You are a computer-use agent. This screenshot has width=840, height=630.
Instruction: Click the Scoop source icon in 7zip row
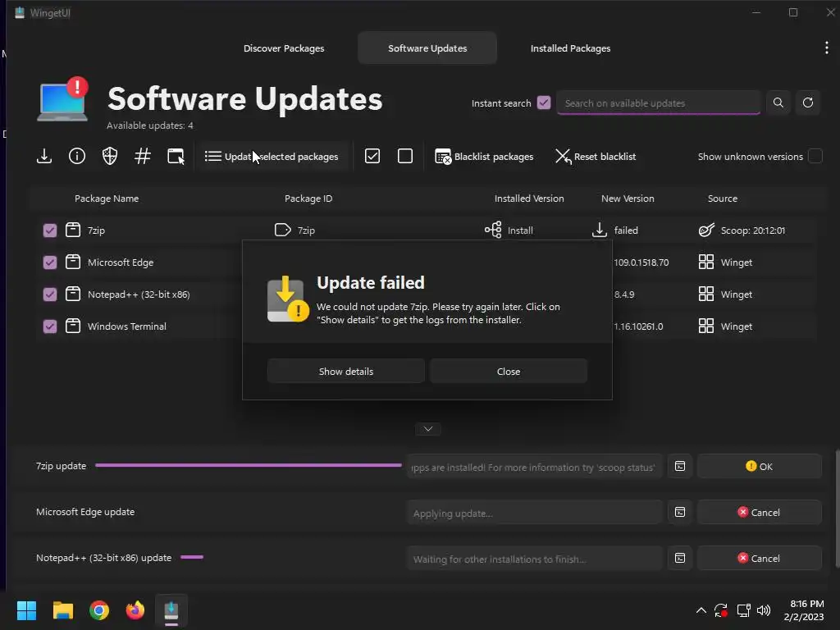706,230
